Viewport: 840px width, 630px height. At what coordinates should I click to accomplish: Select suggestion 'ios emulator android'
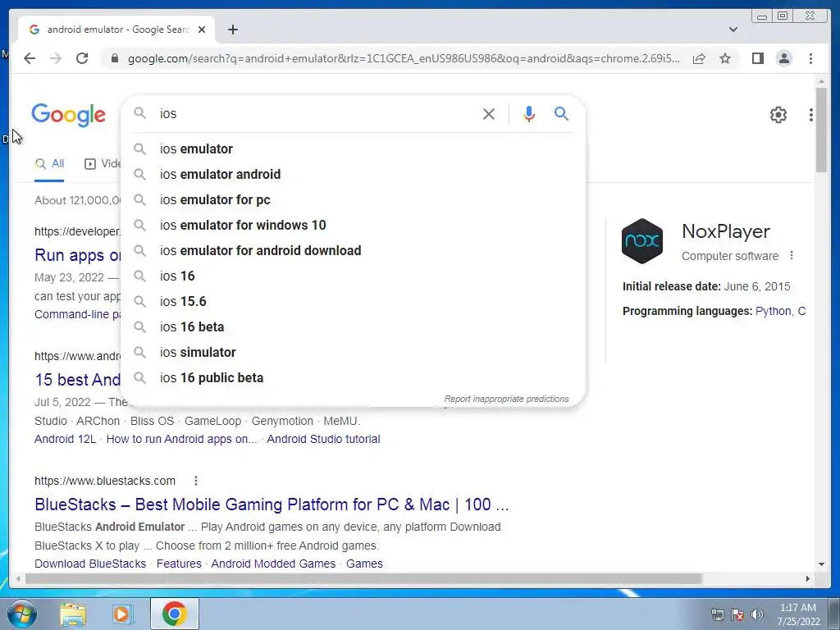click(x=354, y=174)
